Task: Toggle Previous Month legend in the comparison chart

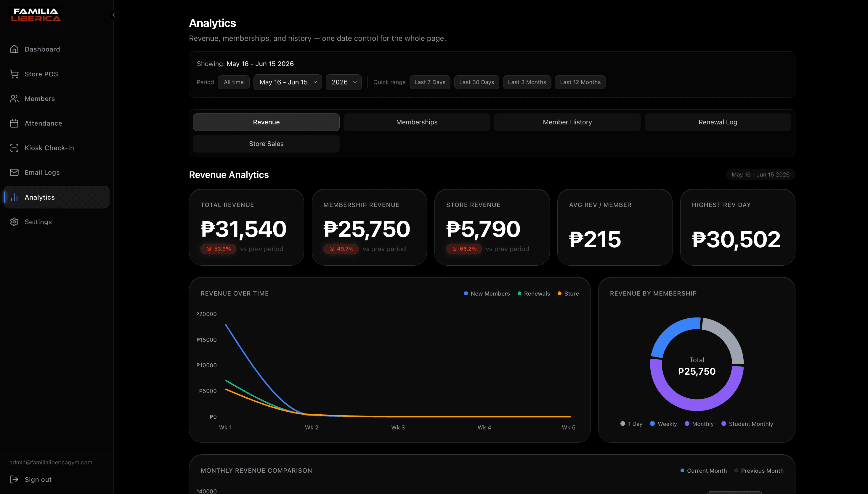Action: [x=759, y=471]
